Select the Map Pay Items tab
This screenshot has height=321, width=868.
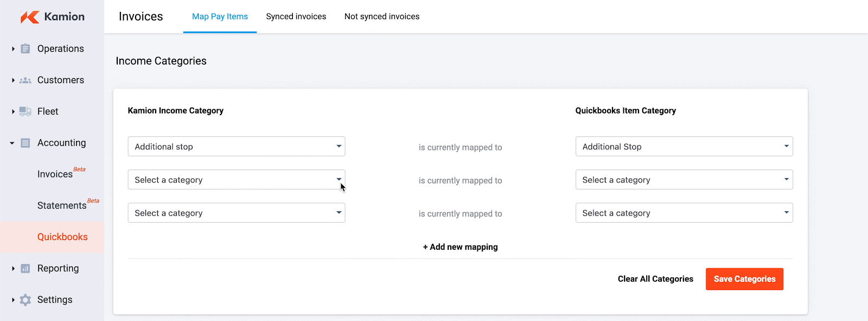(220, 16)
